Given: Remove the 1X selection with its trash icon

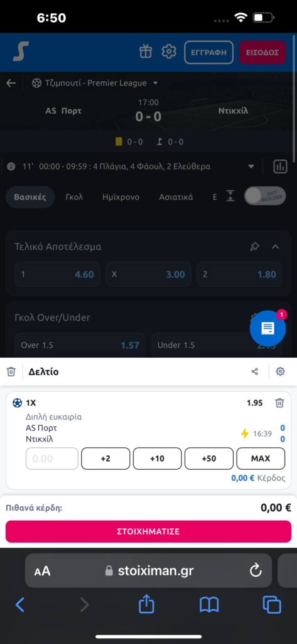Looking at the screenshot, I should [x=279, y=403].
